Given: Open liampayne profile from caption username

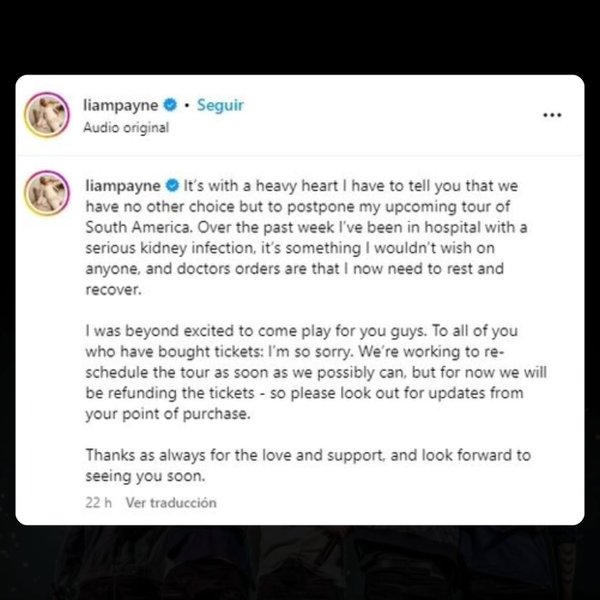Looking at the screenshot, I should click(123, 186).
